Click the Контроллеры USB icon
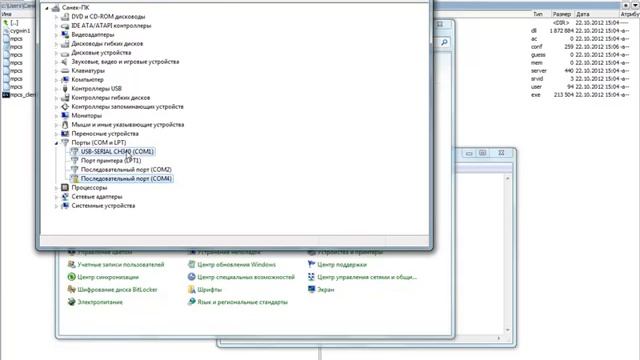Viewport: 640px width, 360px height. click(64, 89)
